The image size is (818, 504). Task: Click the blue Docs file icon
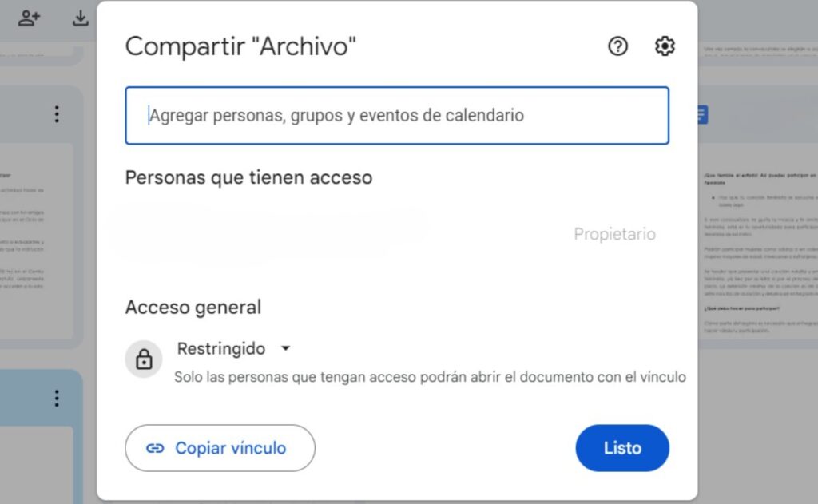coord(702,115)
